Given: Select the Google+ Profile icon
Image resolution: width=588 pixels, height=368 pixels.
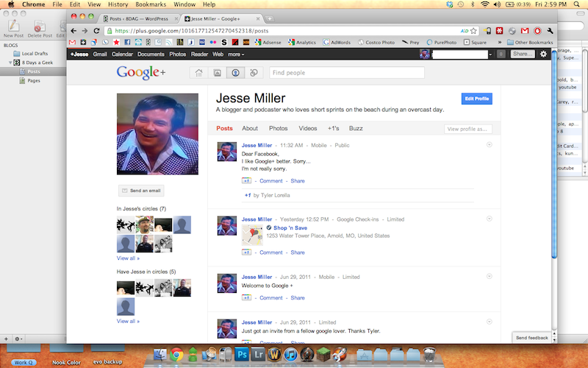Looking at the screenshot, I should (x=235, y=72).
